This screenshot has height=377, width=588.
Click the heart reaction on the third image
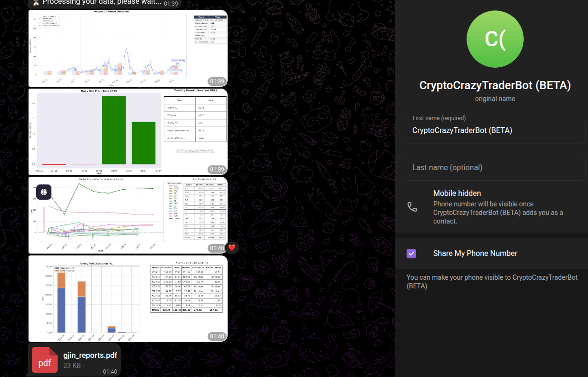232,248
